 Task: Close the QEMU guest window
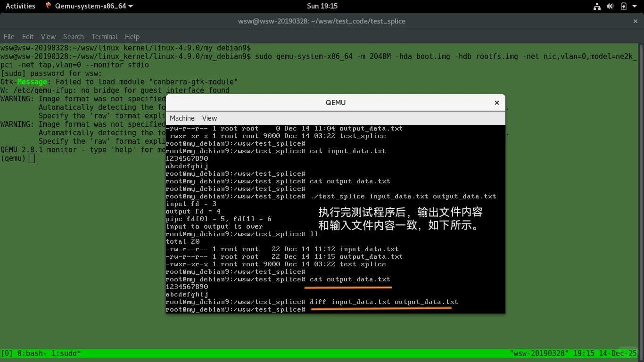(496, 102)
